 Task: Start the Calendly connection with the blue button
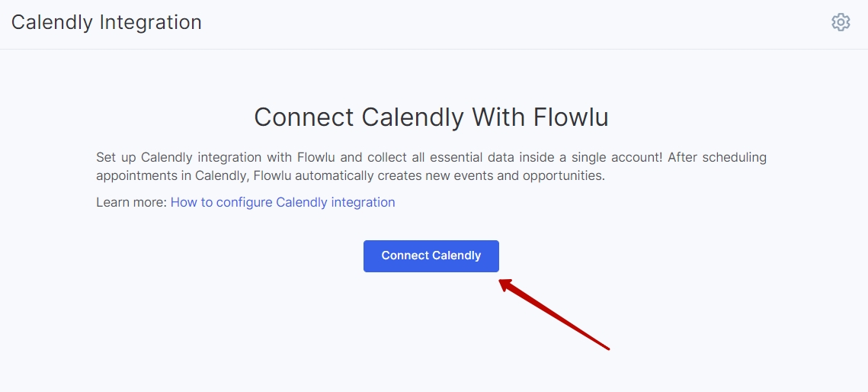pyautogui.click(x=431, y=255)
